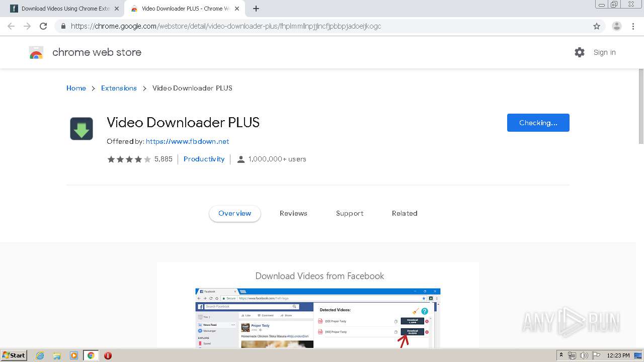
Task: Open the Action Center flag icon
Action: pos(596,355)
